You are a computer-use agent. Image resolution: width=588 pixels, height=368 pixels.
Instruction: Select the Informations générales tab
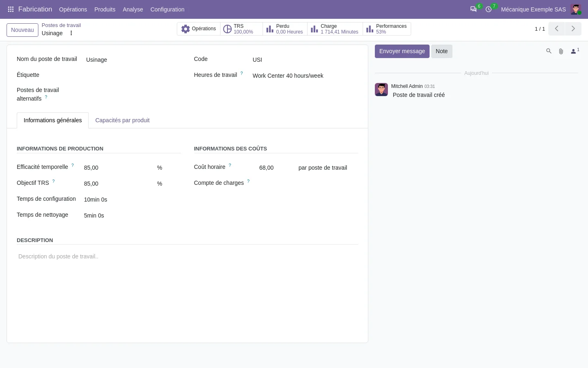[x=53, y=120]
